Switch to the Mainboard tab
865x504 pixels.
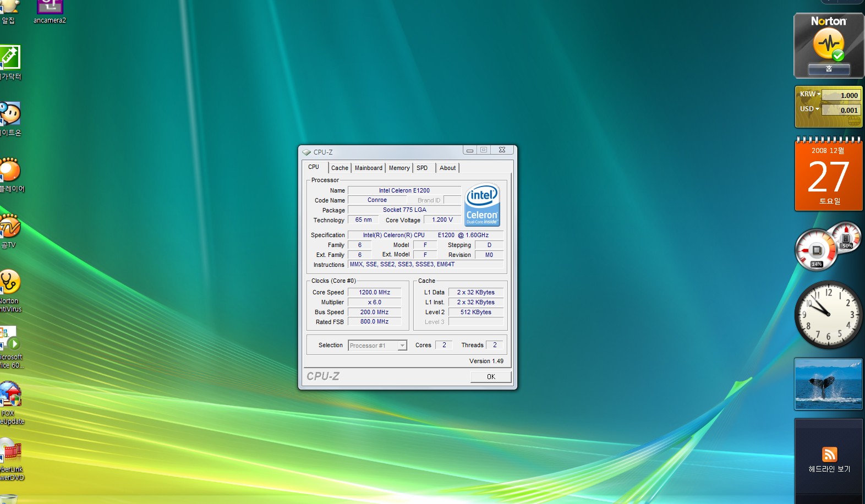tap(368, 168)
